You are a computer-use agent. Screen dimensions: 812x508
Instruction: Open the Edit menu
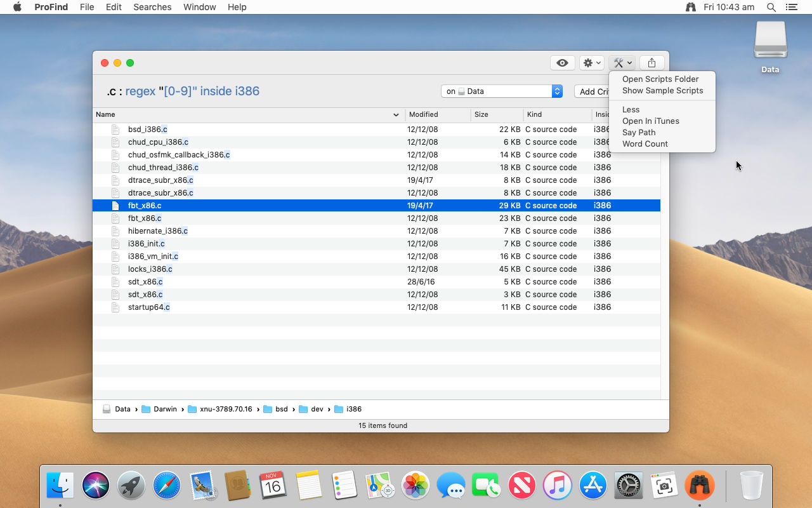pyautogui.click(x=114, y=7)
